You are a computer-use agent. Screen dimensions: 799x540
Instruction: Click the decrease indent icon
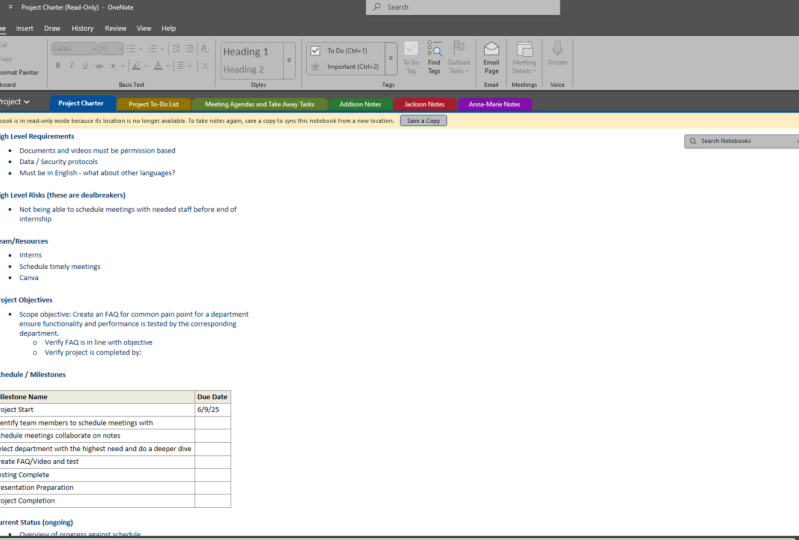(176, 48)
